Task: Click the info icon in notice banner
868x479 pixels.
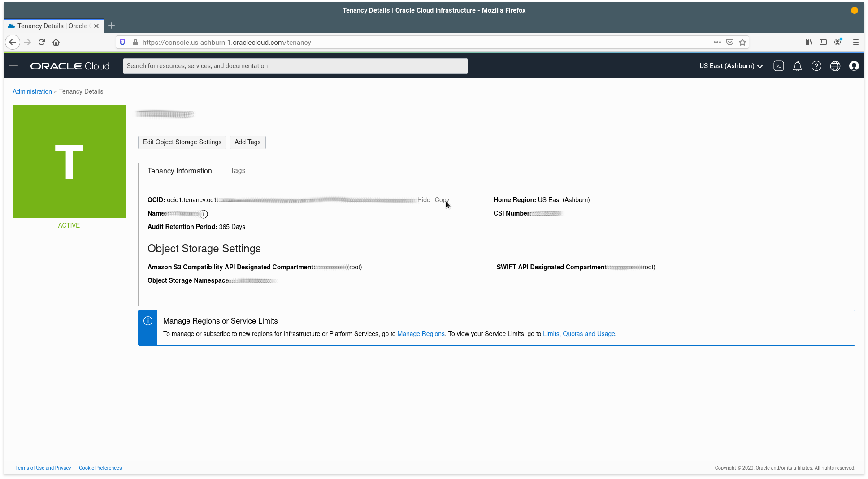Action: (x=148, y=321)
